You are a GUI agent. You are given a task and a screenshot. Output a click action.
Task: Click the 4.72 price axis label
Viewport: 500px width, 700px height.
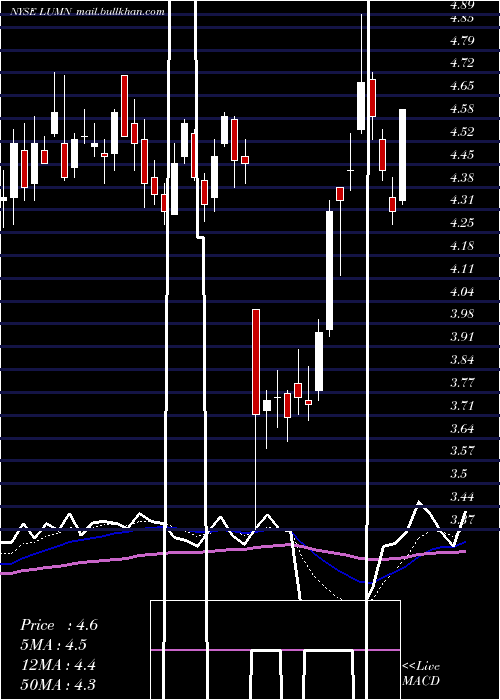pyautogui.click(x=462, y=63)
